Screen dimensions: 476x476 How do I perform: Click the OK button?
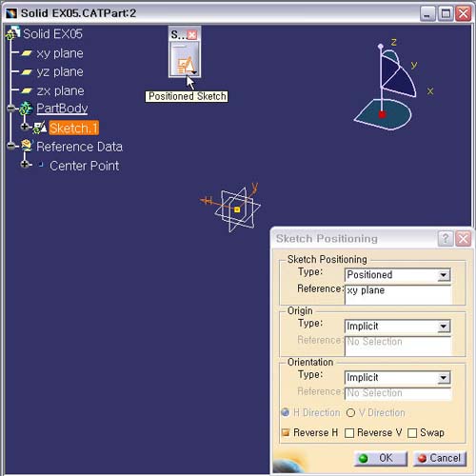(x=380, y=458)
